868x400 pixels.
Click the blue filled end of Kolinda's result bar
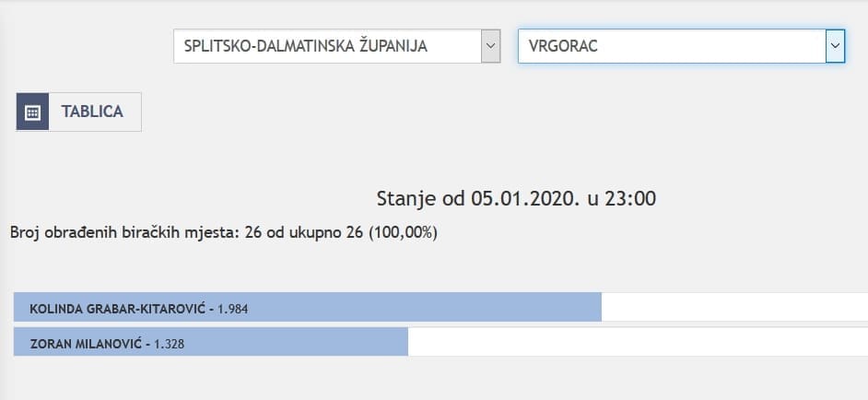[590, 308]
